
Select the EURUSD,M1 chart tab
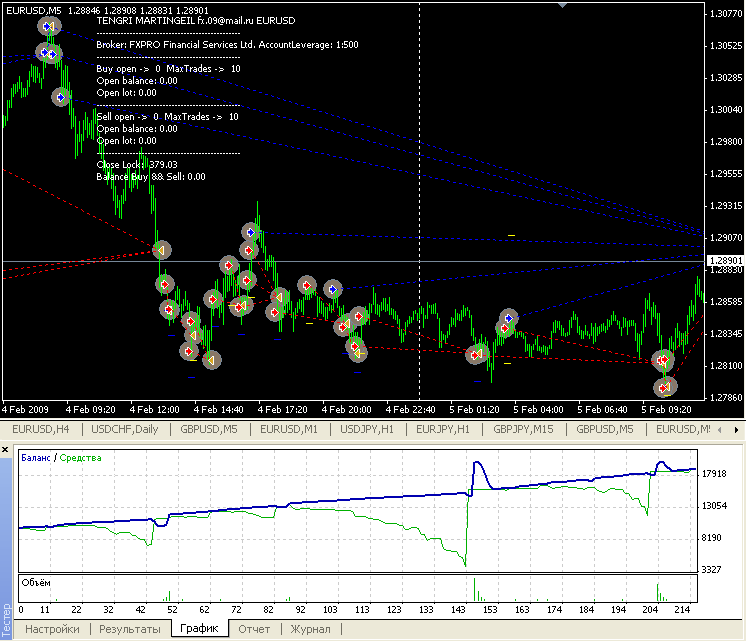(x=288, y=429)
